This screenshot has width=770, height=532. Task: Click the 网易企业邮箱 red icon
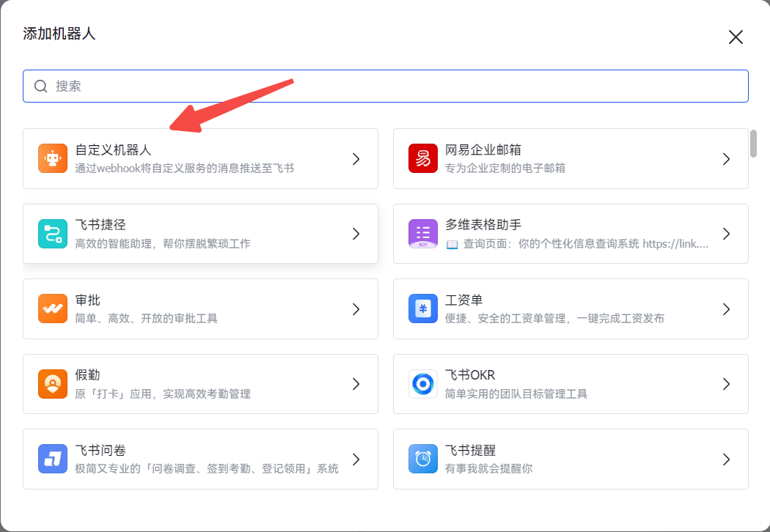coord(423,158)
